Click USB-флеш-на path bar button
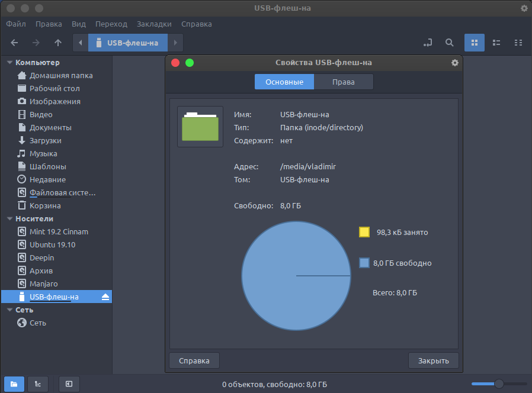 (128, 43)
